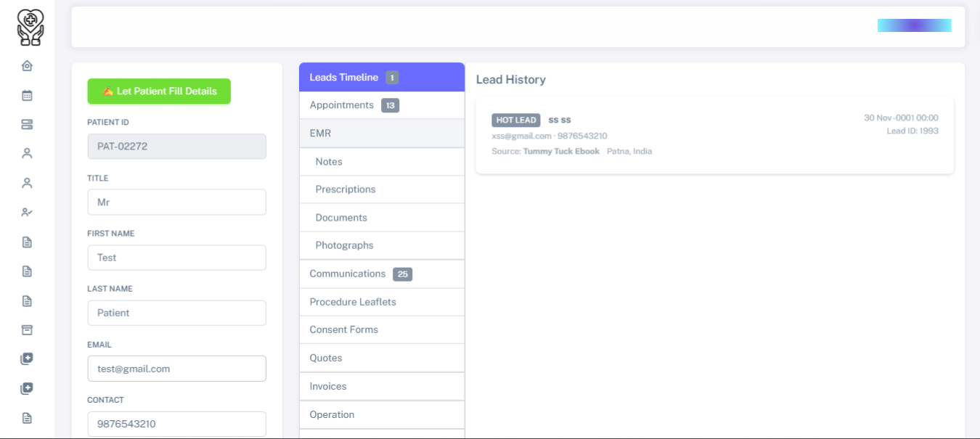
Task: Switch to the Quotes tab
Action: tap(382, 358)
